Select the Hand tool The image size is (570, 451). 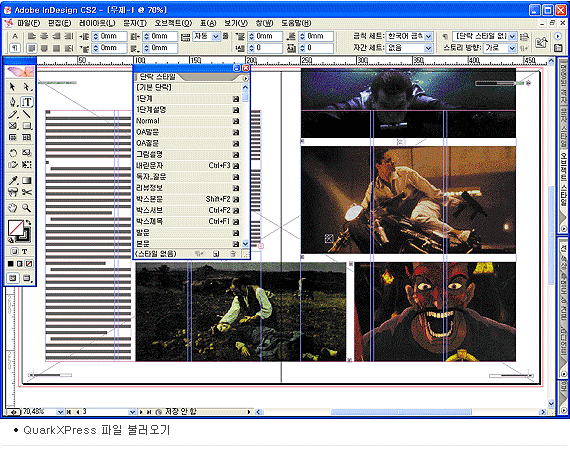tap(13, 208)
